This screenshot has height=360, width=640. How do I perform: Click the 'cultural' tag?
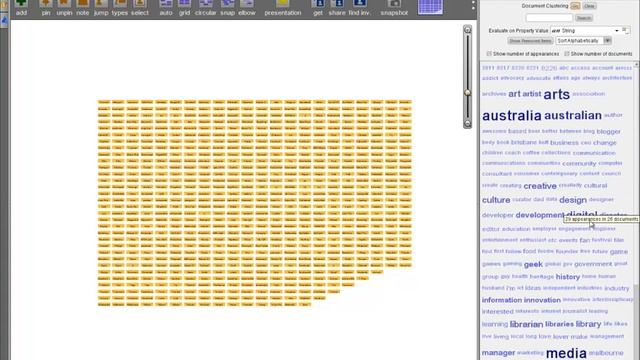tap(595, 186)
